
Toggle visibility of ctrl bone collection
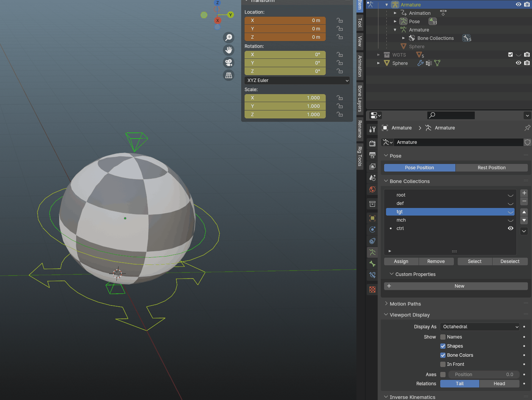[x=510, y=228]
